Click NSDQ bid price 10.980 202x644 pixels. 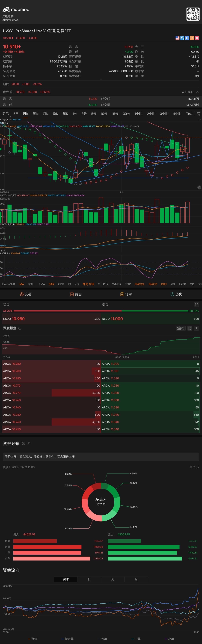point(18,319)
